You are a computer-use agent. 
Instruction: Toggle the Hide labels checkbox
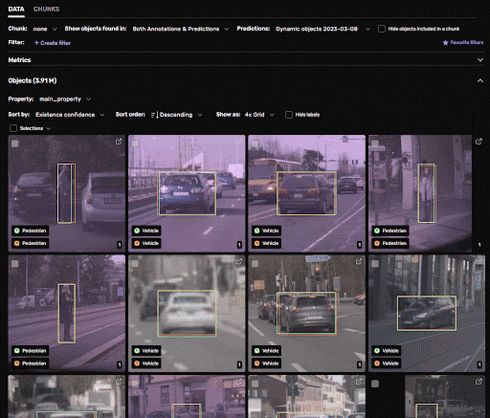tap(289, 115)
